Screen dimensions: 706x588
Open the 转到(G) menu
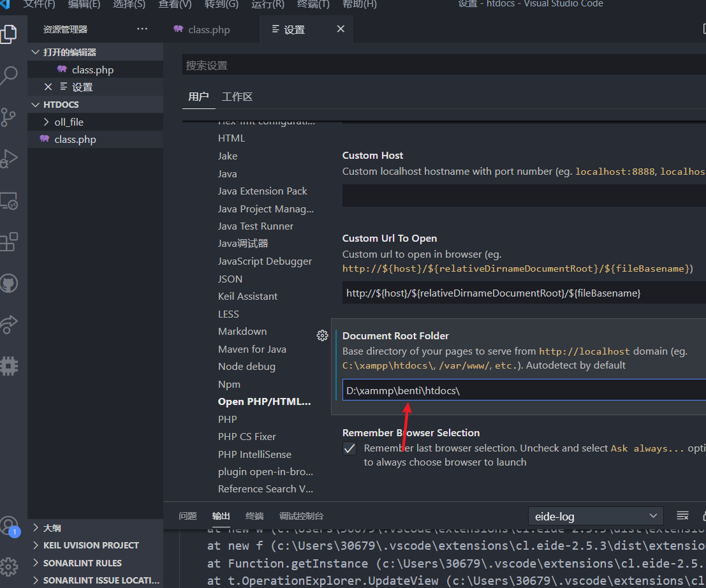(221, 4)
